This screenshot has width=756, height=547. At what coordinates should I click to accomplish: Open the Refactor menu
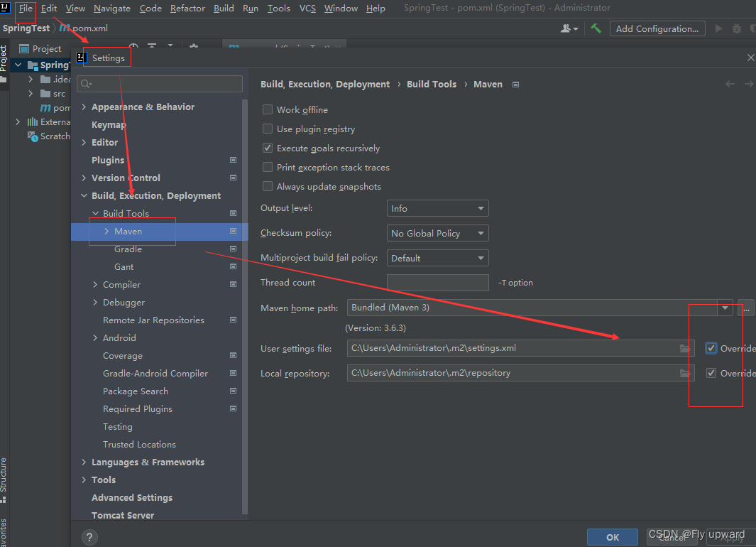(x=187, y=9)
